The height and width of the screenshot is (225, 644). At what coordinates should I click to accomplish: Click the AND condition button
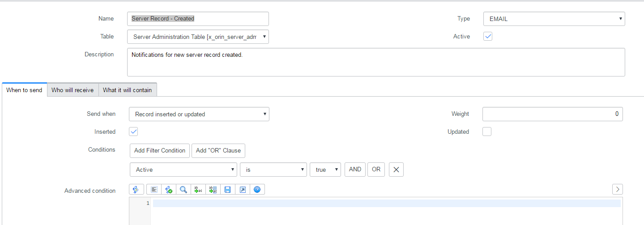(355, 170)
